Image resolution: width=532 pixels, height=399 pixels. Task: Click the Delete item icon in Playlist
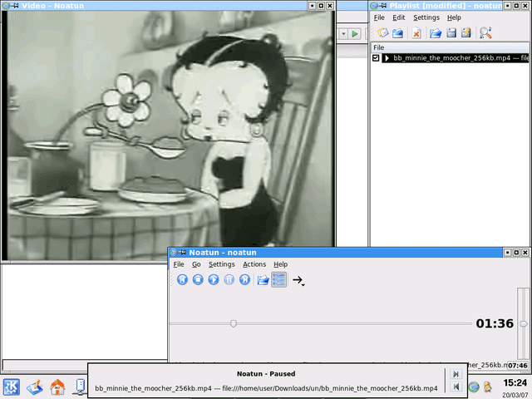(416, 33)
